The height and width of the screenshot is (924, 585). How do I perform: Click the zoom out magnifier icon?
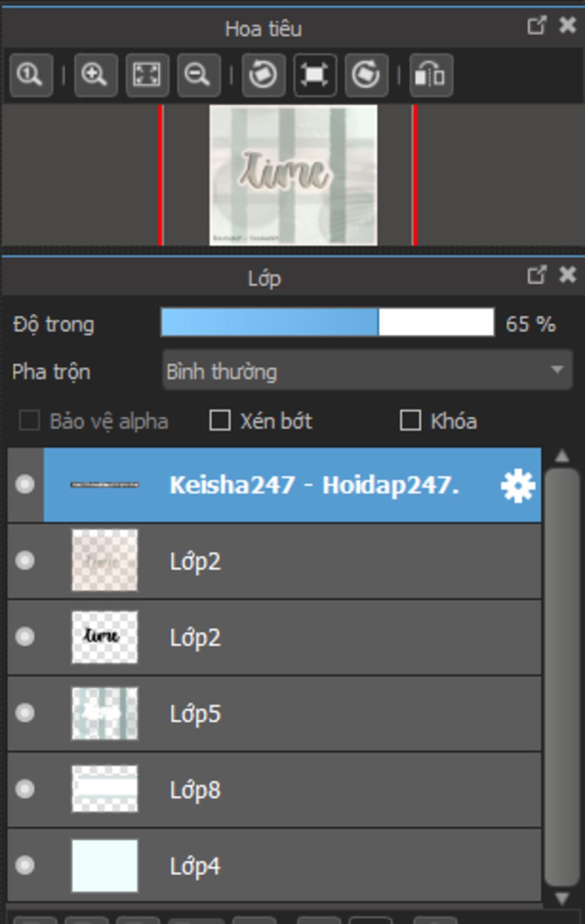(x=198, y=75)
